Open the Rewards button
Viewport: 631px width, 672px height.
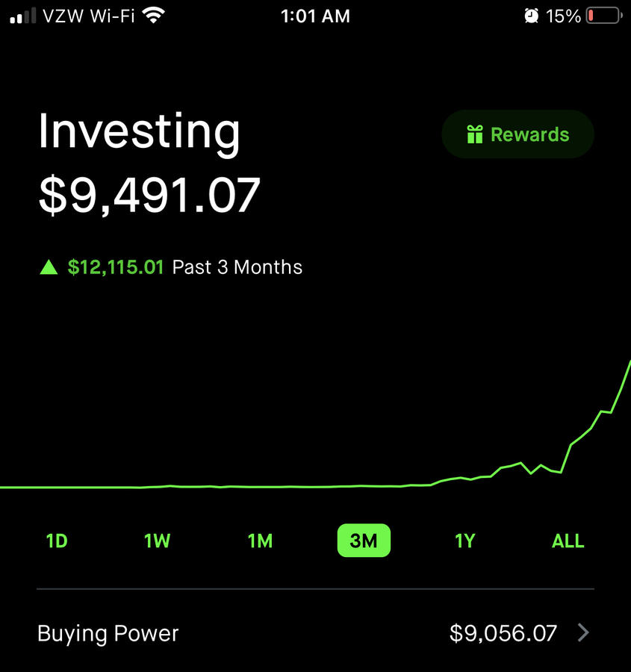(x=517, y=134)
